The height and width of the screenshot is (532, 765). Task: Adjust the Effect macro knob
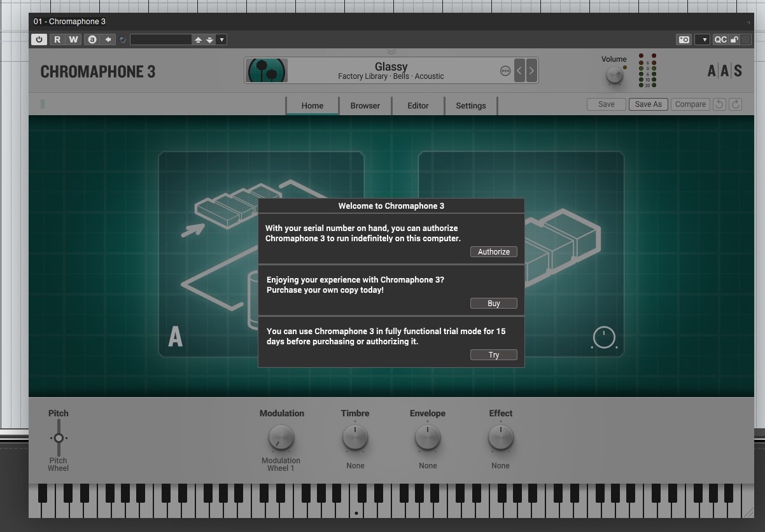coord(501,438)
